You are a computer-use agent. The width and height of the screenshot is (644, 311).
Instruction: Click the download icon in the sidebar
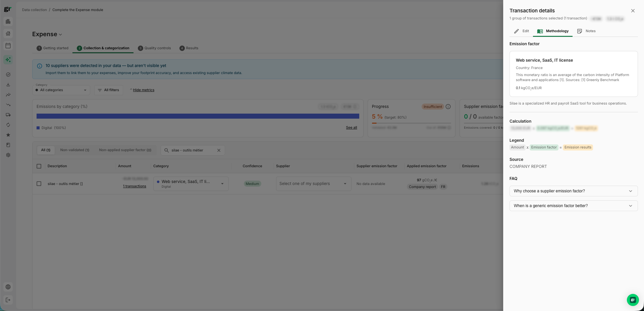[x=8, y=85]
